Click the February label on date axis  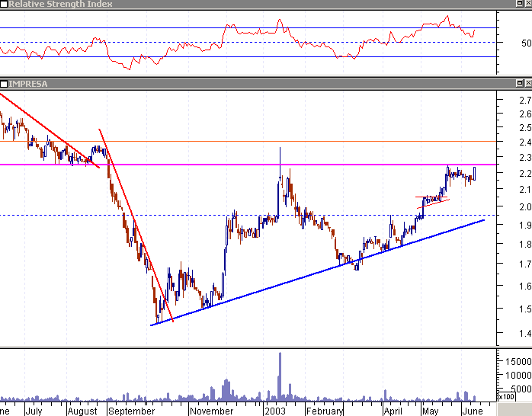coord(325,411)
